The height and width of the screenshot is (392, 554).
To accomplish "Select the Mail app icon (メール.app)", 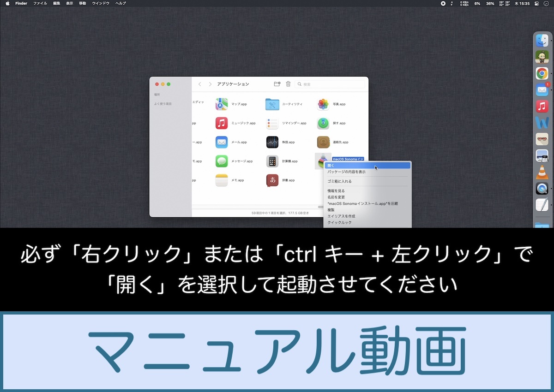I will click(222, 142).
